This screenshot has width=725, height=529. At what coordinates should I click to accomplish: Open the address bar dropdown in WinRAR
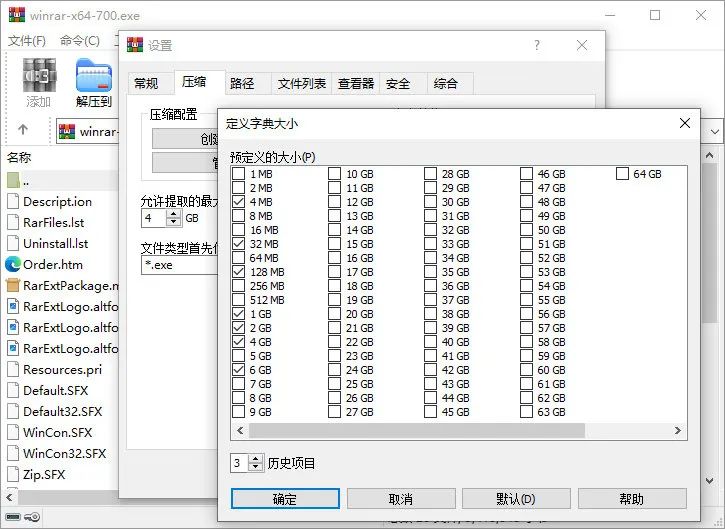tap(714, 132)
